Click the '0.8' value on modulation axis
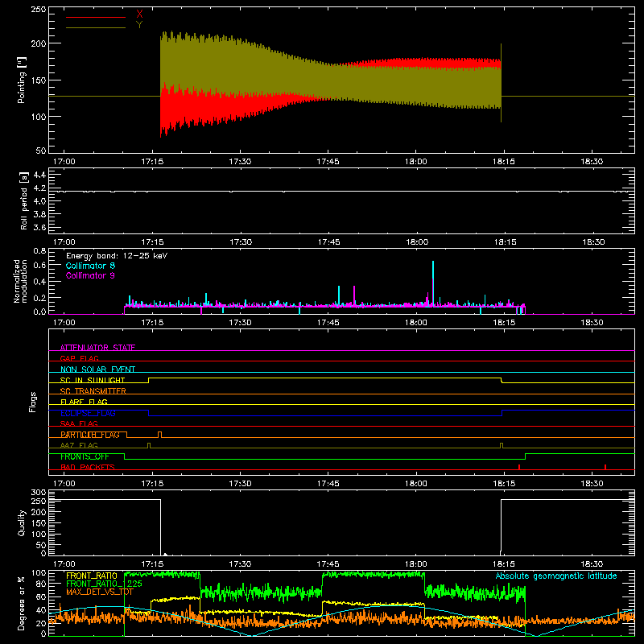Viewport: 644px width, 644px height. coord(39,251)
